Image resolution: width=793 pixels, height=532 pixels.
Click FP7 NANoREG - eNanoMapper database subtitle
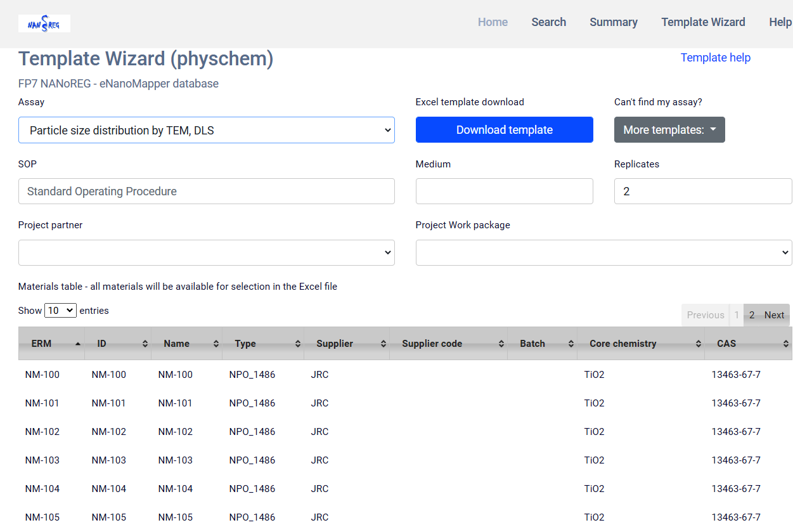[119, 84]
